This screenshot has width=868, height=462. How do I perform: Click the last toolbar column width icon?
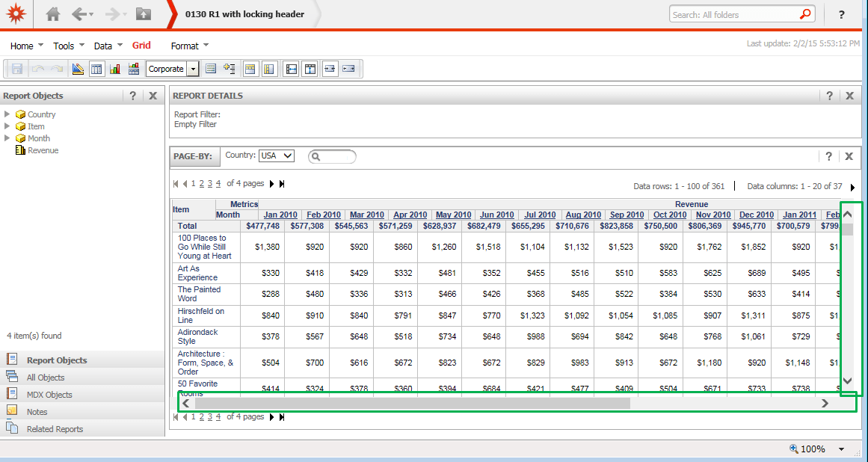[348, 69]
